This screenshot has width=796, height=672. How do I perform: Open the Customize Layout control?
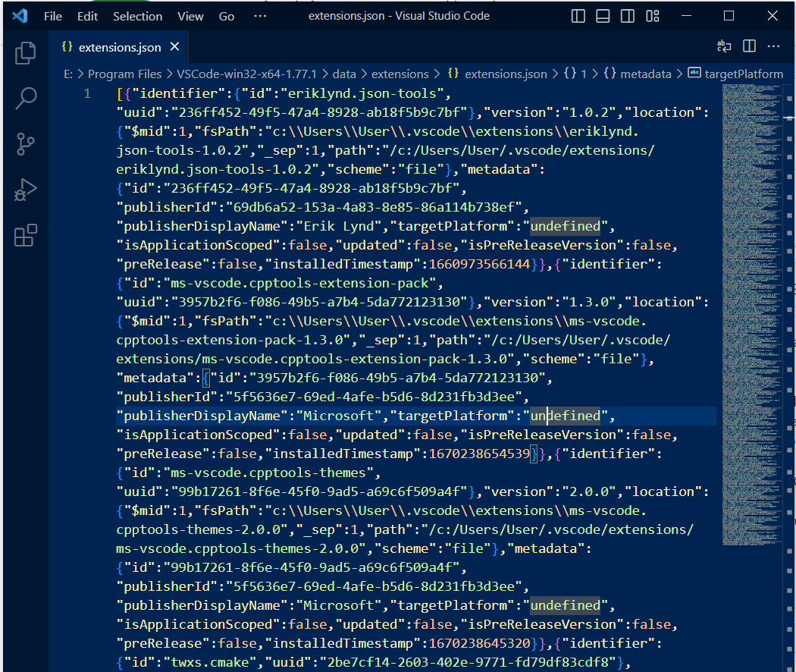click(x=652, y=15)
